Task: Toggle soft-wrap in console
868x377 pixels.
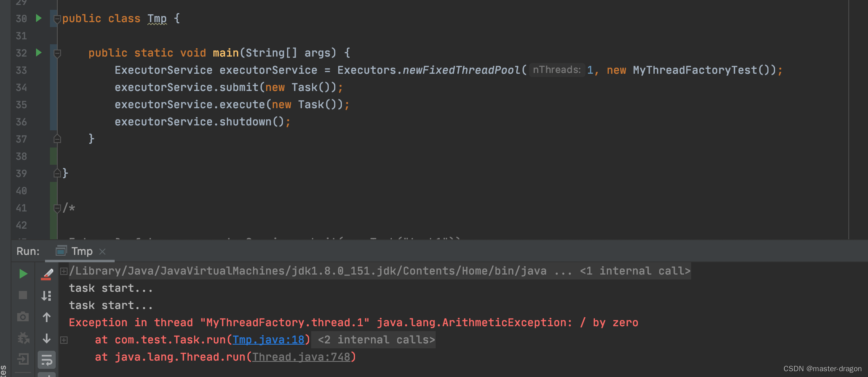Action: [x=47, y=360]
